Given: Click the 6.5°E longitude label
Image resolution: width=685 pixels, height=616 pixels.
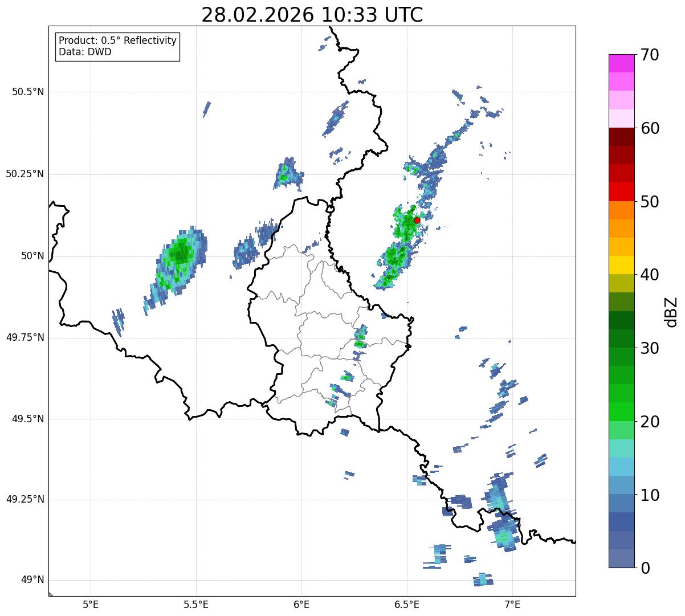Looking at the screenshot, I should (407, 604).
